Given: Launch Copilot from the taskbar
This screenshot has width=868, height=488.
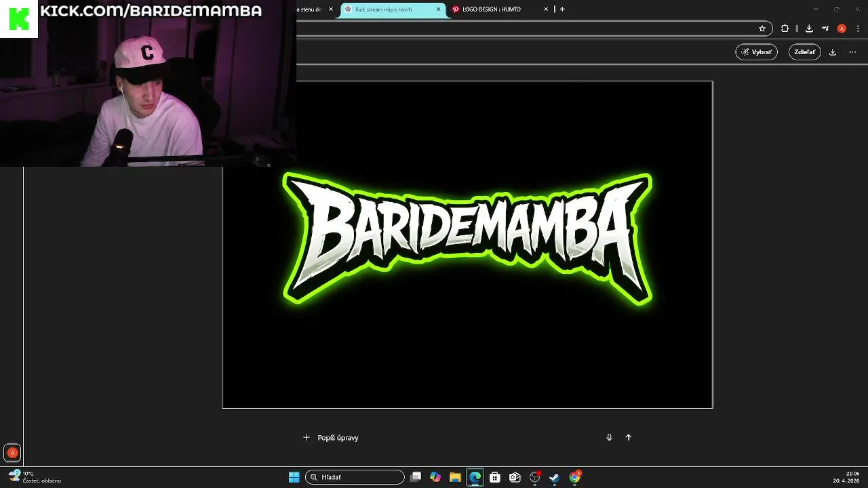Looking at the screenshot, I should point(435,477).
